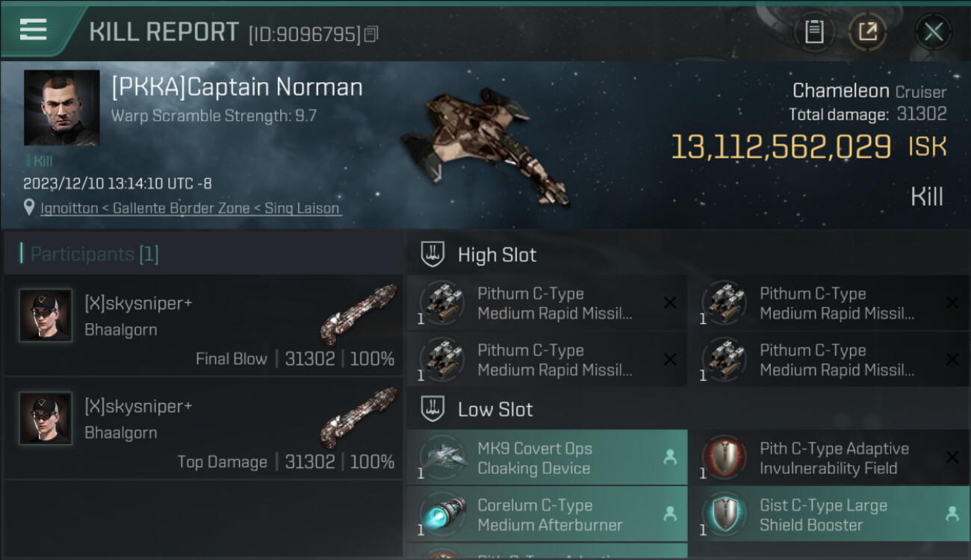Click the Low Slot section icon
Screen dimensions: 971x560
[x=433, y=408]
